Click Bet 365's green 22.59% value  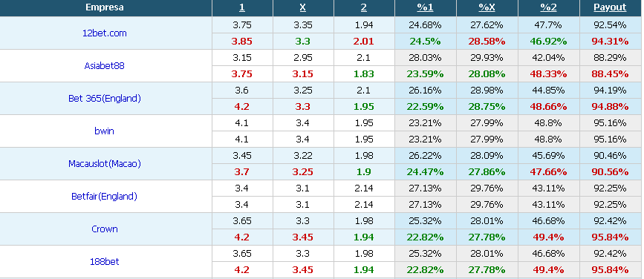(x=425, y=107)
